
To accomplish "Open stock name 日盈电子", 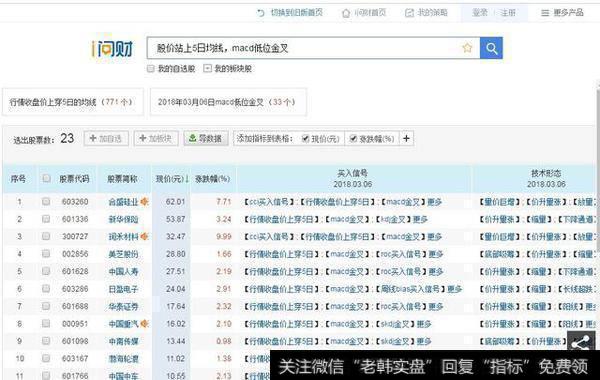I will click(x=123, y=289).
